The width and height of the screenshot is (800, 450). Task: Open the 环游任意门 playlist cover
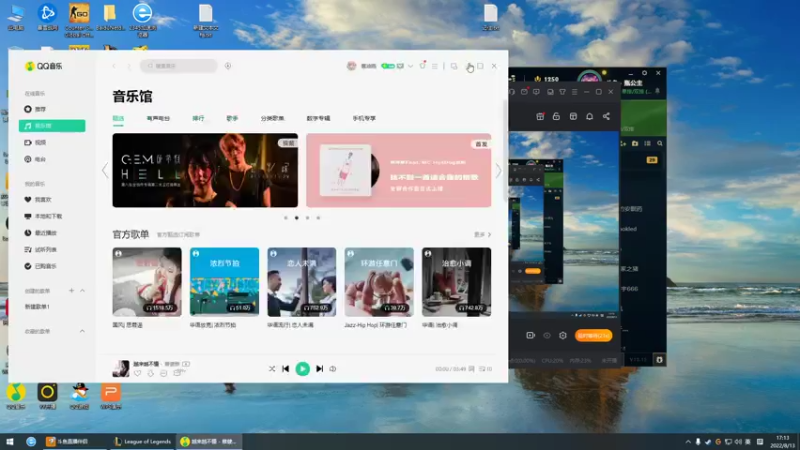pyautogui.click(x=379, y=282)
